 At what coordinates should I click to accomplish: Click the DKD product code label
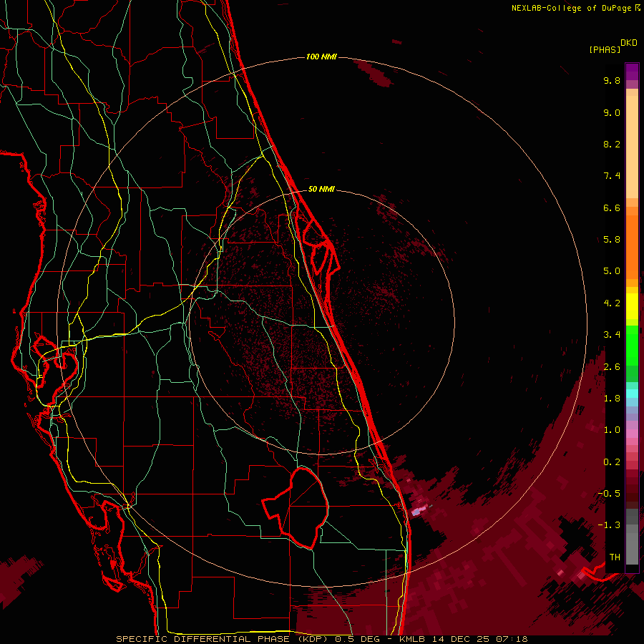[x=629, y=42]
